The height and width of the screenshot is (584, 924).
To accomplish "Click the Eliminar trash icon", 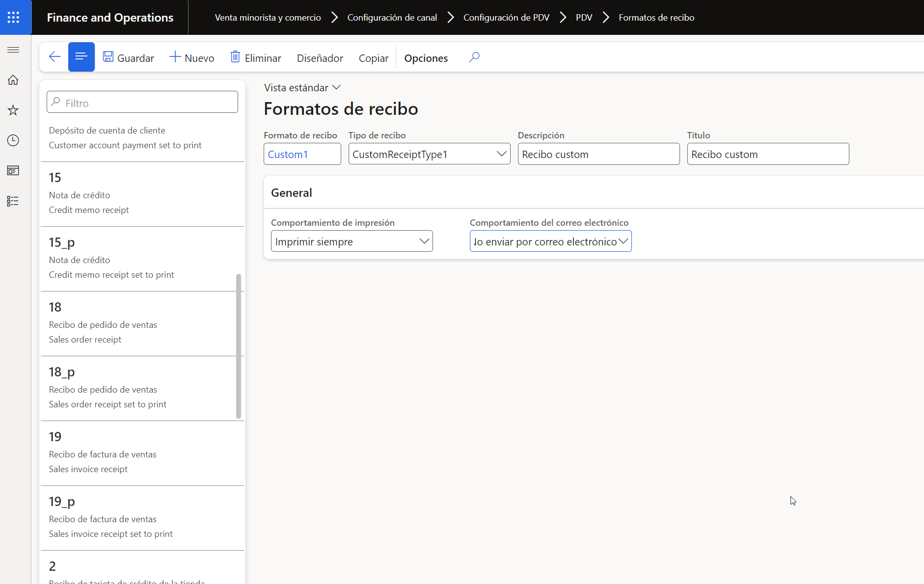I will coord(235,57).
